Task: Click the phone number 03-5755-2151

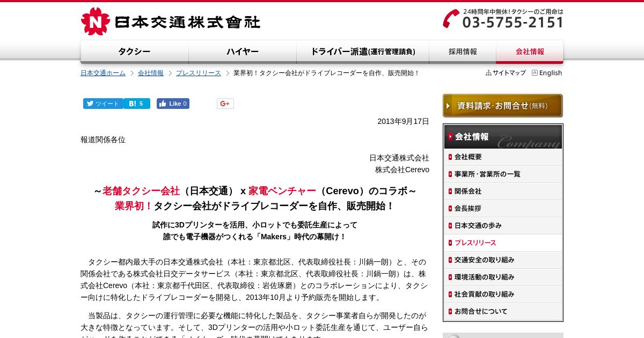Action: point(513,23)
